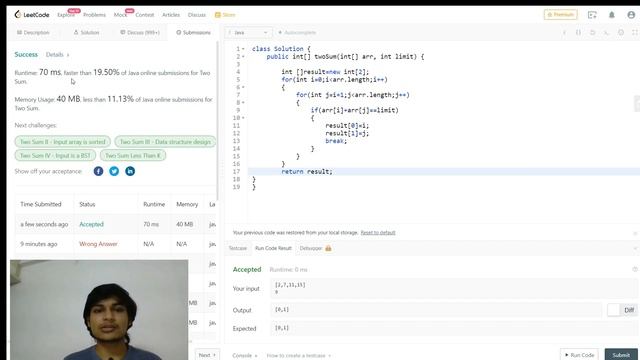
Task: Click the Time Submitted column header
Action: coord(41,204)
